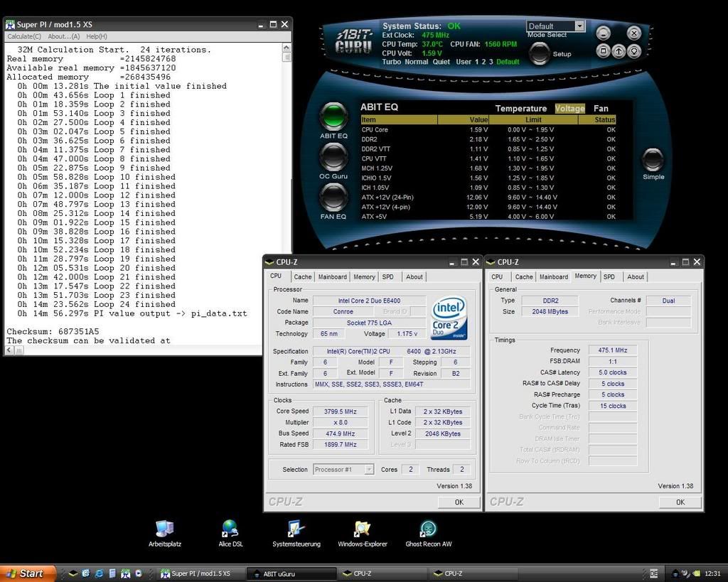
Task: Select the DDR2 VTT voltage row
Action: (488, 149)
